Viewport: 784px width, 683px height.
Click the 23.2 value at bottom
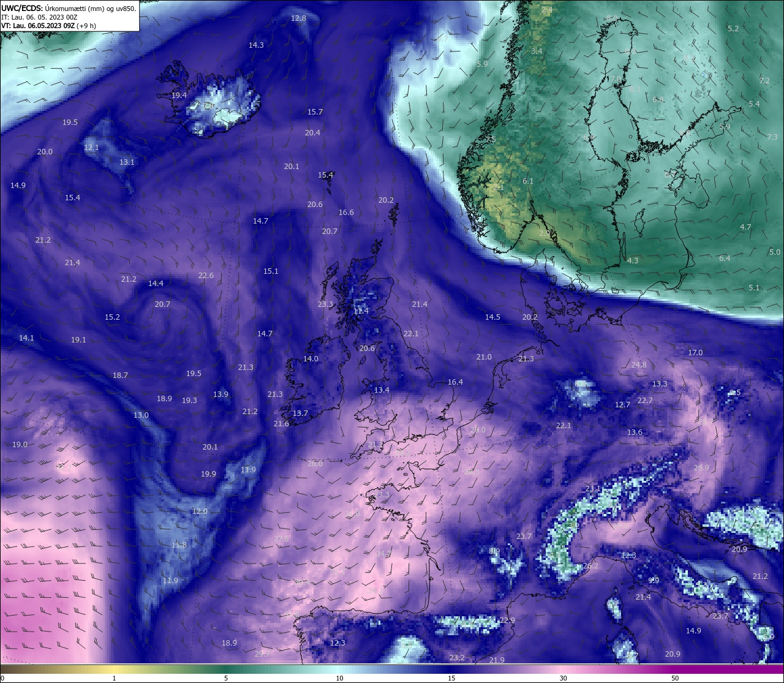click(457, 658)
